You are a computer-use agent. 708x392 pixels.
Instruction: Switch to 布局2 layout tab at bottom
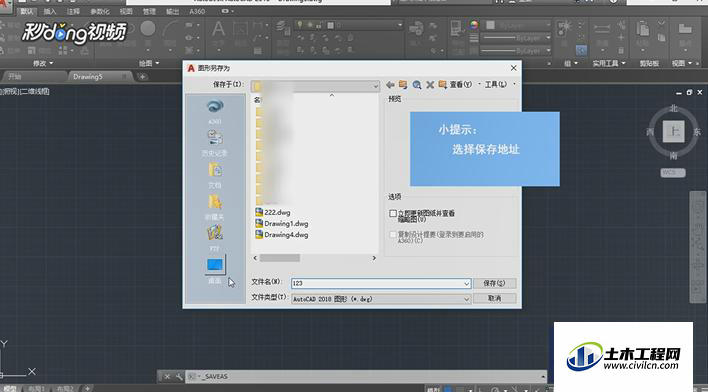point(65,388)
